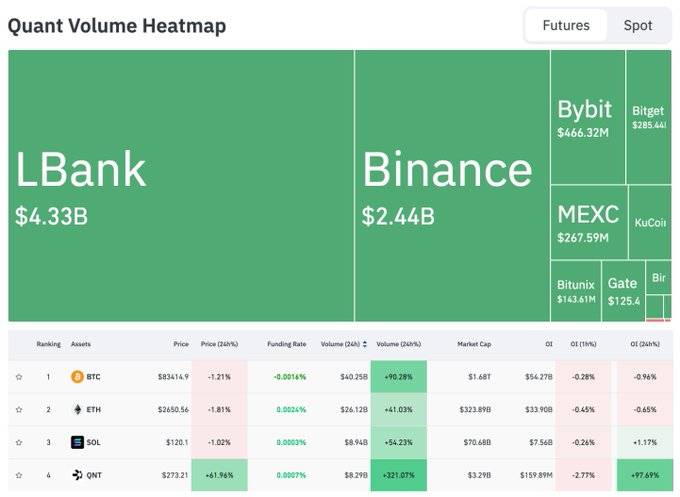Click the Funding Rate column header
The width and height of the screenshot is (680, 497).
287,344
